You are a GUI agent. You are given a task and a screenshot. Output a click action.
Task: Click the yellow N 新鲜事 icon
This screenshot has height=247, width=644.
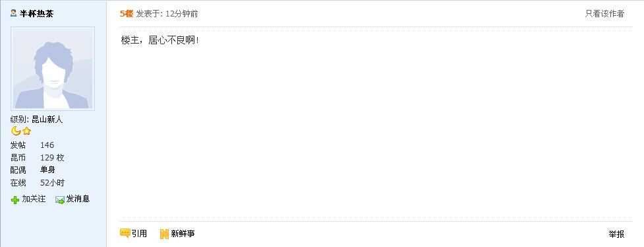click(x=164, y=234)
